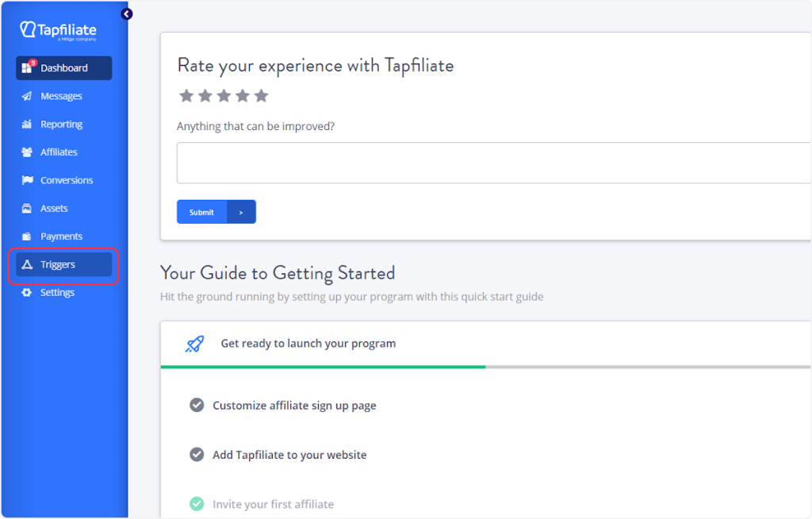The image size is (812, 519).
Task: Click the Tapfiliate logo in sidebar
Action: tap(58, 31)
